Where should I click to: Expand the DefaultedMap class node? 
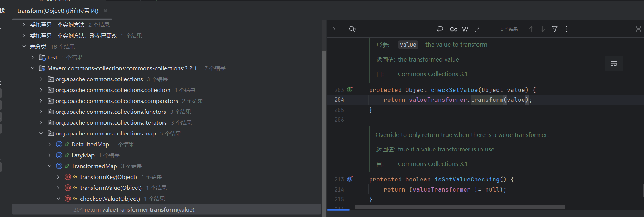tap(50, 144)
